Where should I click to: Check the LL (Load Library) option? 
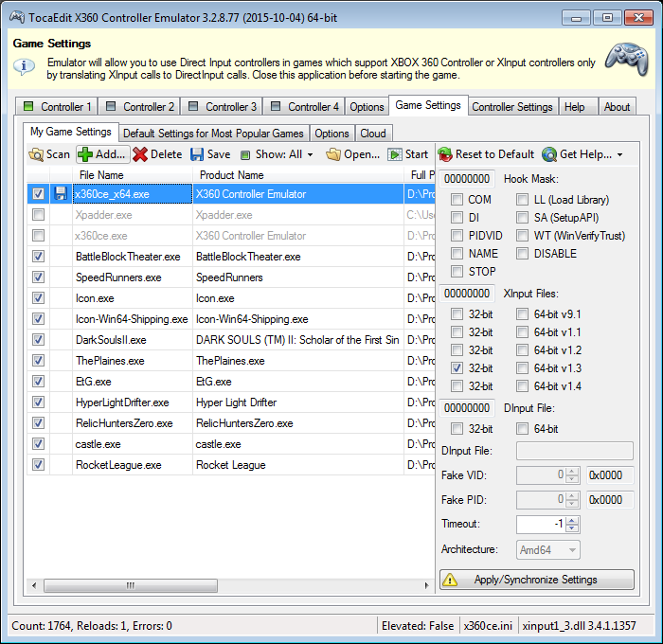pos(523,199)
